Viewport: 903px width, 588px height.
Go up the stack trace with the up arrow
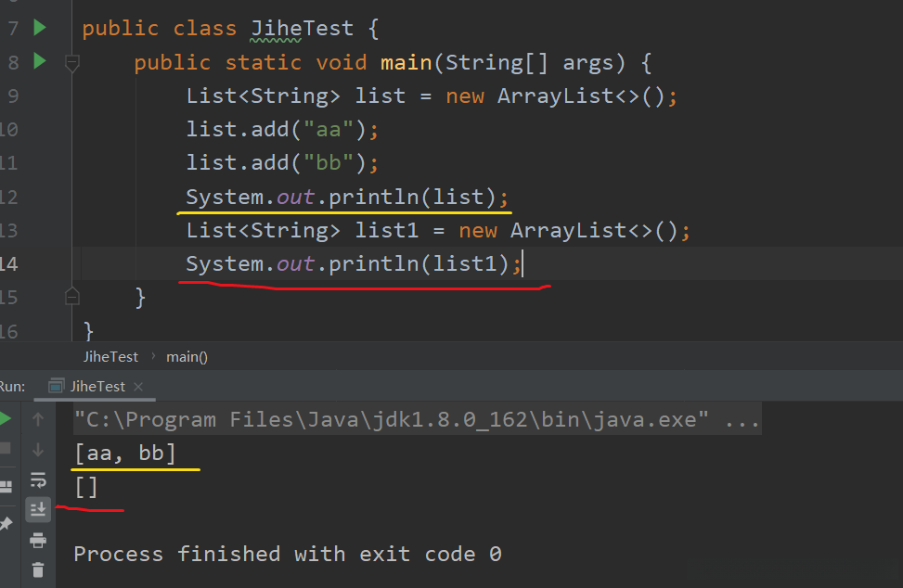(x=38, y=419)
